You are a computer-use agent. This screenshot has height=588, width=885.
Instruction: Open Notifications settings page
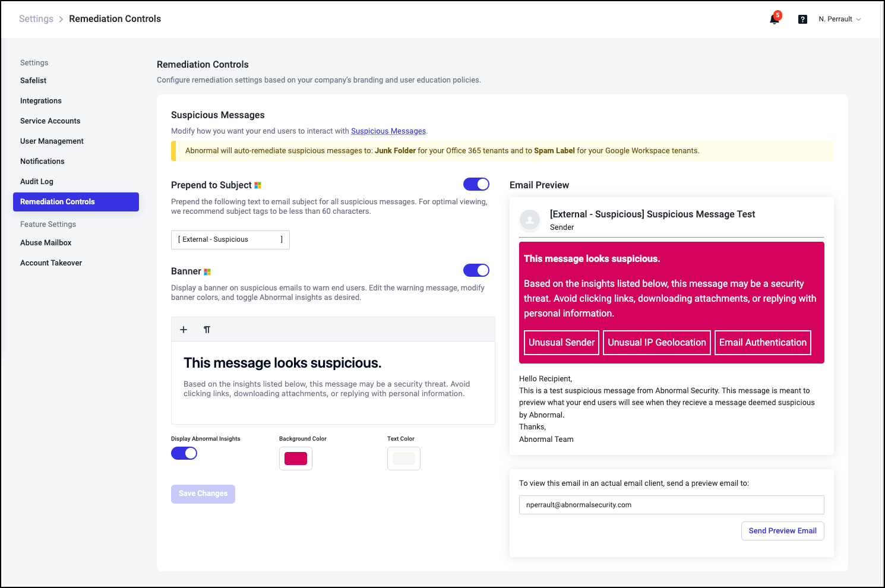(42, 162)
